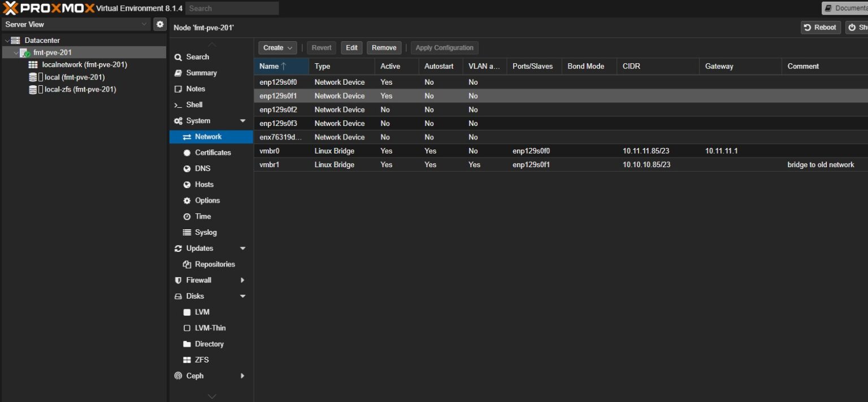Select the ZFS menu item

(x=202, y=360)
